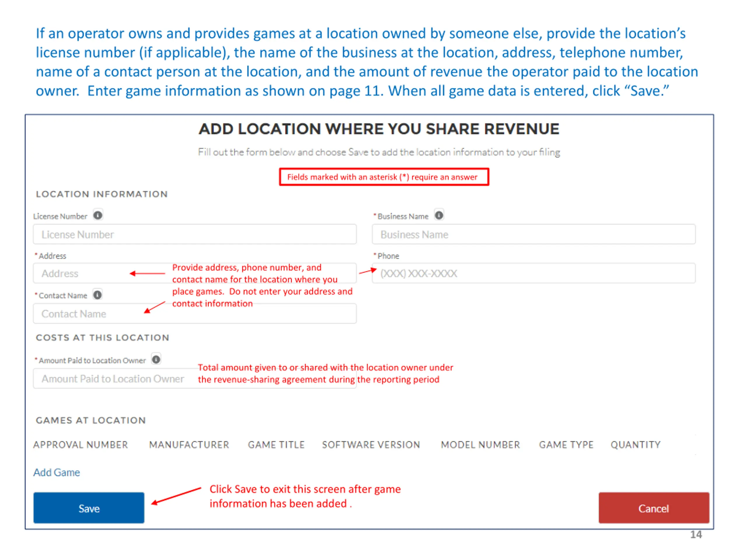
Task: Cancel adding the location
Action: (x=654, y=508)
